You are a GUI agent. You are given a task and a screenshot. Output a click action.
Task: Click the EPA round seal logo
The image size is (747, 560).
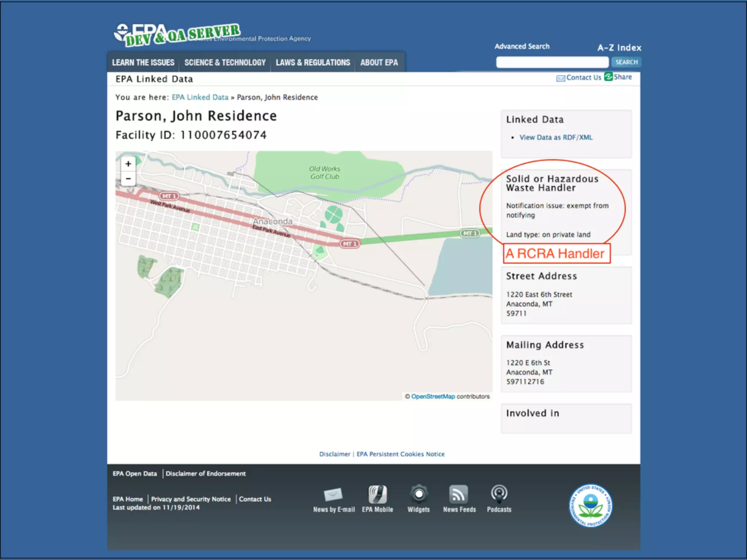pos(591,506)
